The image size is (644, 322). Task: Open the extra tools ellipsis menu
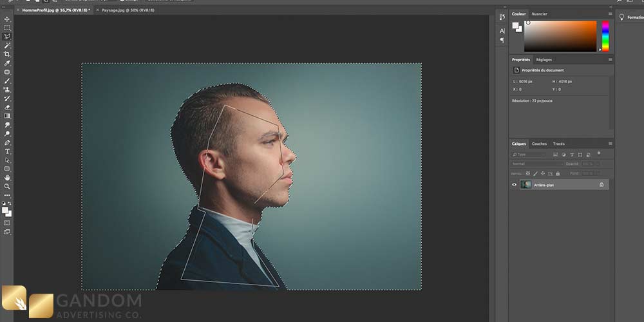(7, 196)
